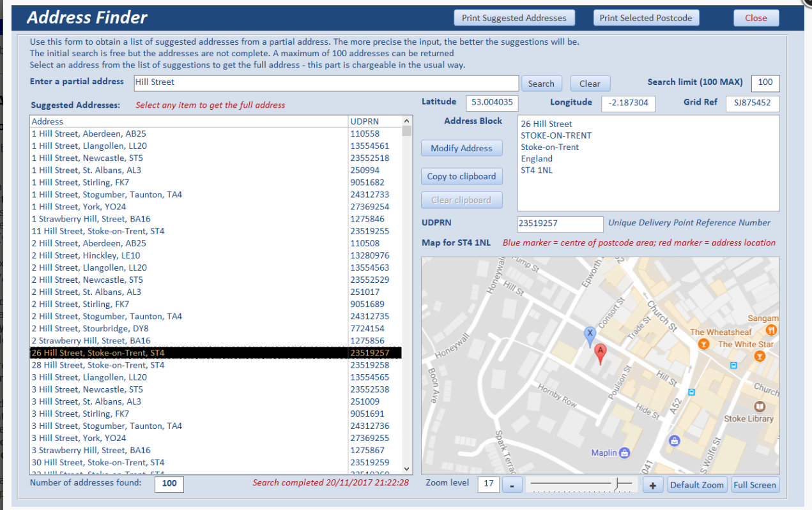Select 1 Hill Street, Newcastle, ST5
The image size is (812, 510).
click(x=215, y=158)
